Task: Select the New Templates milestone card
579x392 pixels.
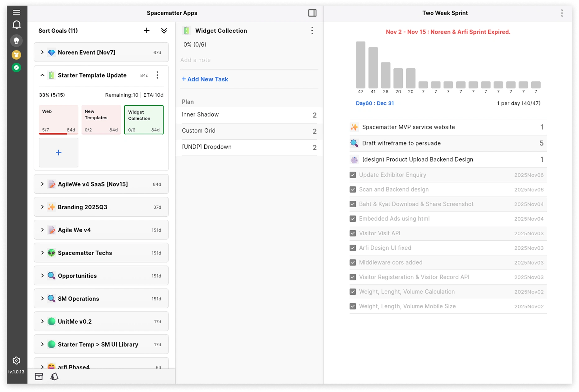Action: tap(101, 120)
